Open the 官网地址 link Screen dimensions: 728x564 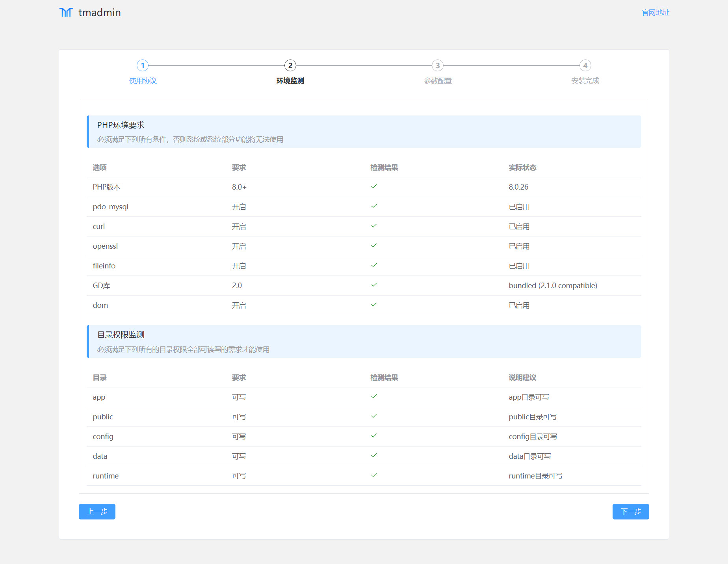click(655, 13)
